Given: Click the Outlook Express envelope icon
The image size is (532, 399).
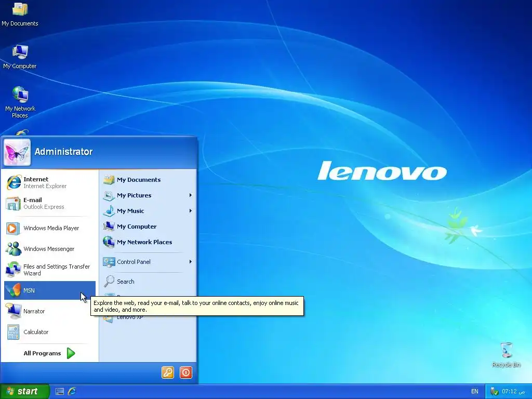Looking at the screenshot, I should [x=13, y=203].
